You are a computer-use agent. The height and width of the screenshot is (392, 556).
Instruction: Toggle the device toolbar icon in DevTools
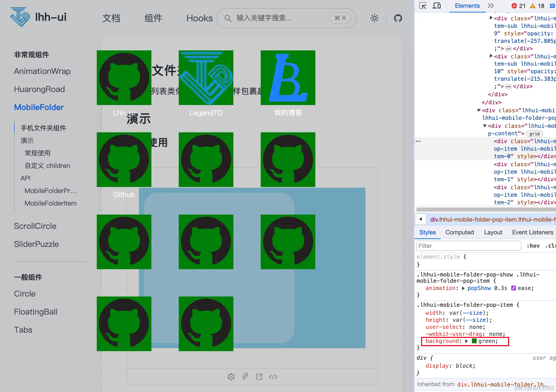click(x=437, y=6)
